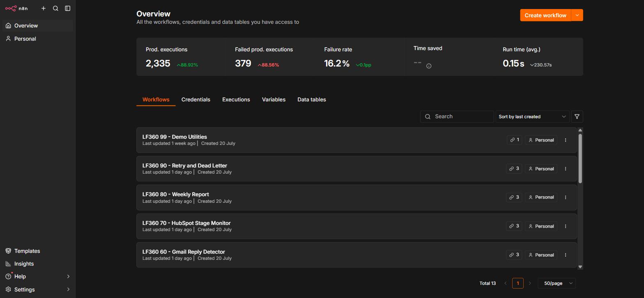Go to previous page arrow
This screenshot has height=298, width=644.
506,283
